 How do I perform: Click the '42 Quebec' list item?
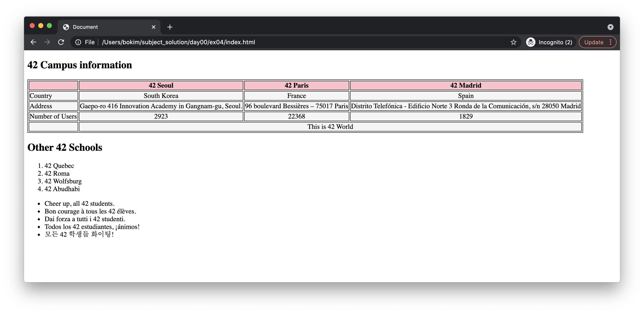point(59,166)
